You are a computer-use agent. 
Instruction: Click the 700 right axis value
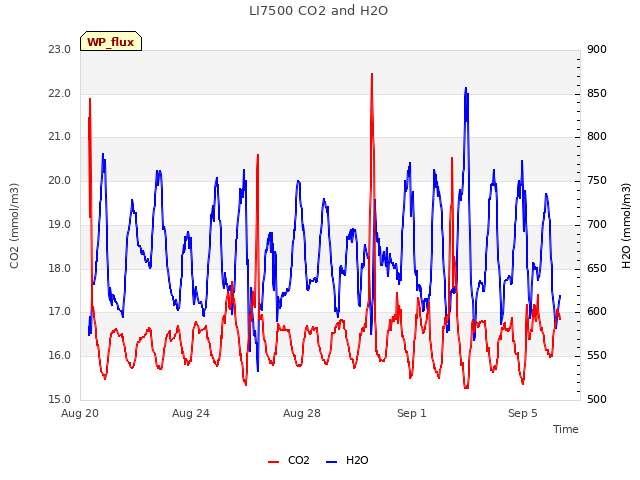(x=597, y=224)
